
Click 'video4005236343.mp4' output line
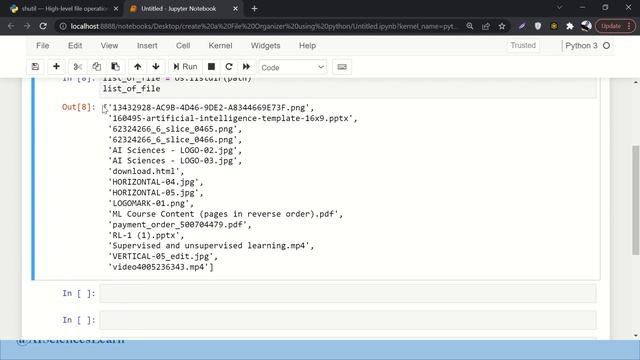pos(160,267)
